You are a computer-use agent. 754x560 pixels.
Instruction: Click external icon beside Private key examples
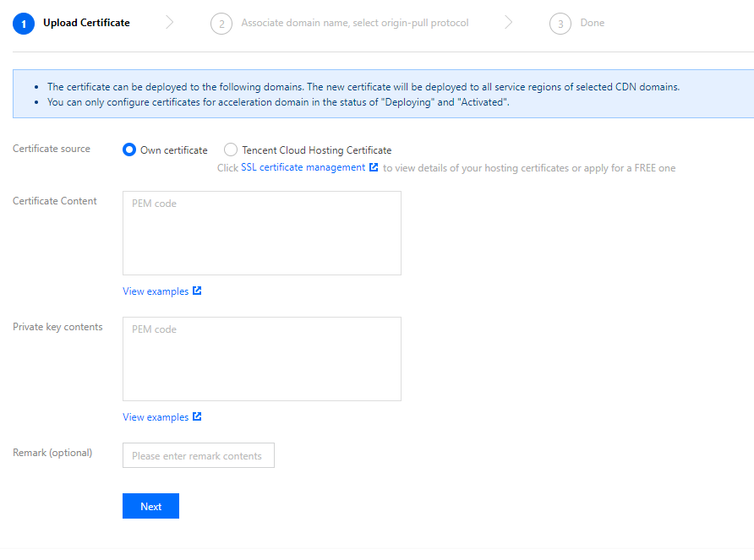(x=197, y=416)
